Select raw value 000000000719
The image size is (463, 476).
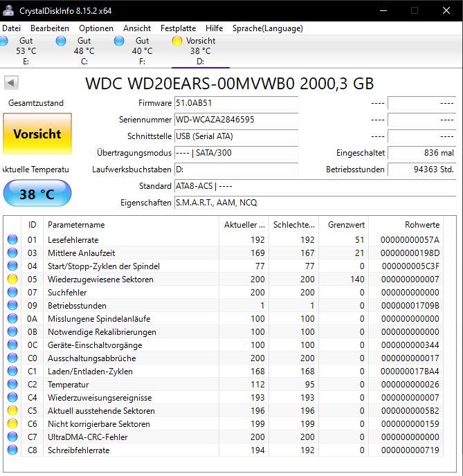(410, 450)
